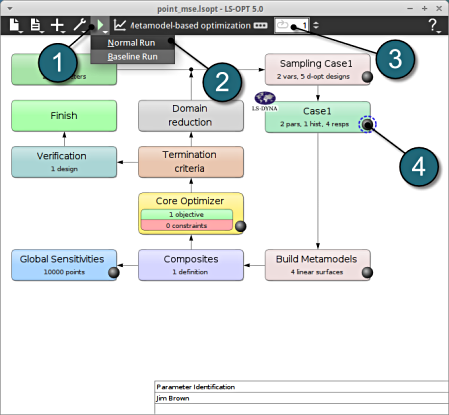Viewport: 449px width, 415px height.
Task: Open the Case1 stage box
Action: pos(318,117)
